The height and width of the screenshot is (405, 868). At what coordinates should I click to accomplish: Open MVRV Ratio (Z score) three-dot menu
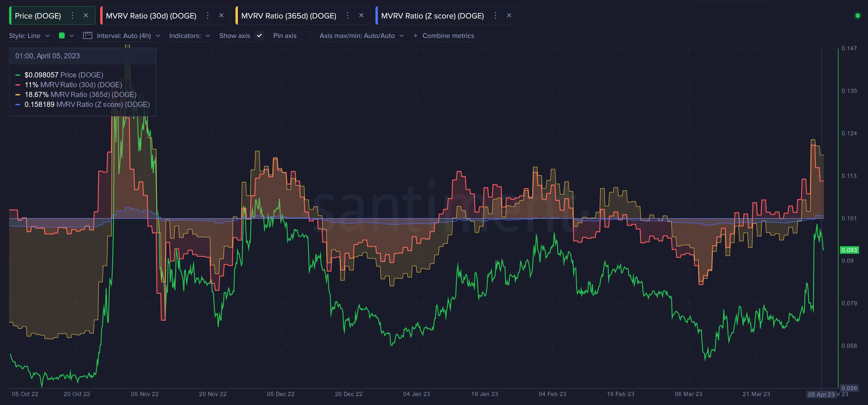click(495, 16)
